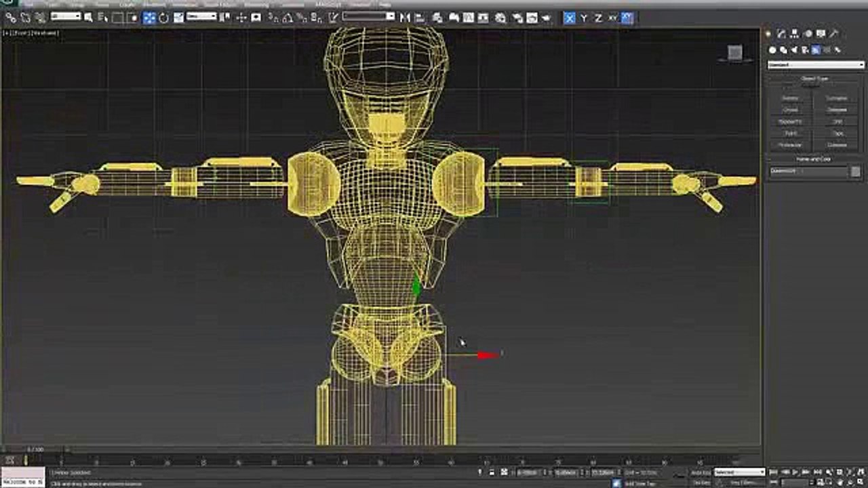Image resolution: width=868 pixels, height=488 pixels.
Task: Open the Rendered Frame Window
Action: tap(532, 18)
